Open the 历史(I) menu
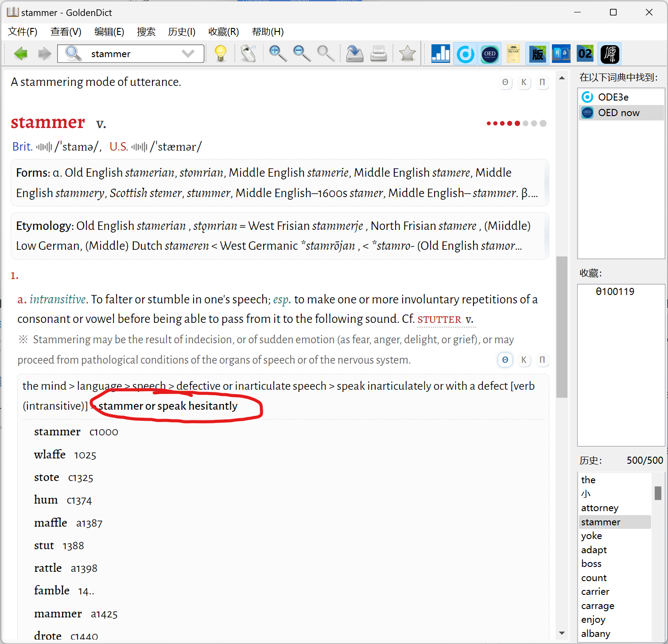The image size is (668, 644). coord(182,32)
